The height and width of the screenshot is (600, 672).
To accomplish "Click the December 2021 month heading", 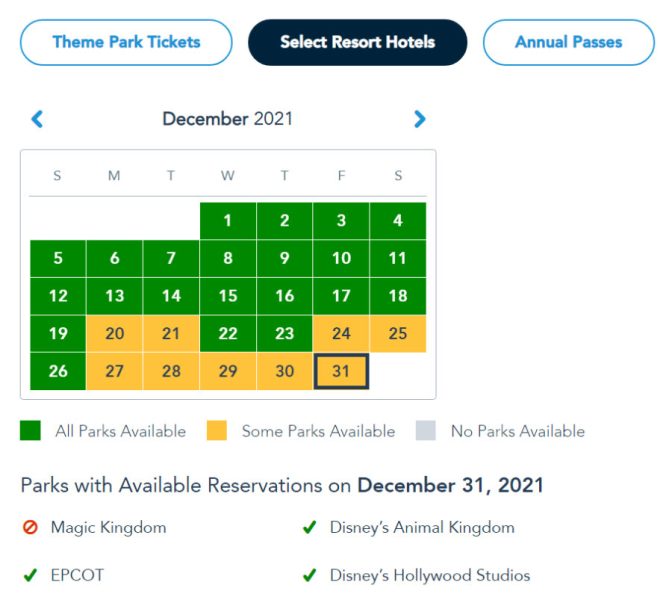I will [228, 119].
